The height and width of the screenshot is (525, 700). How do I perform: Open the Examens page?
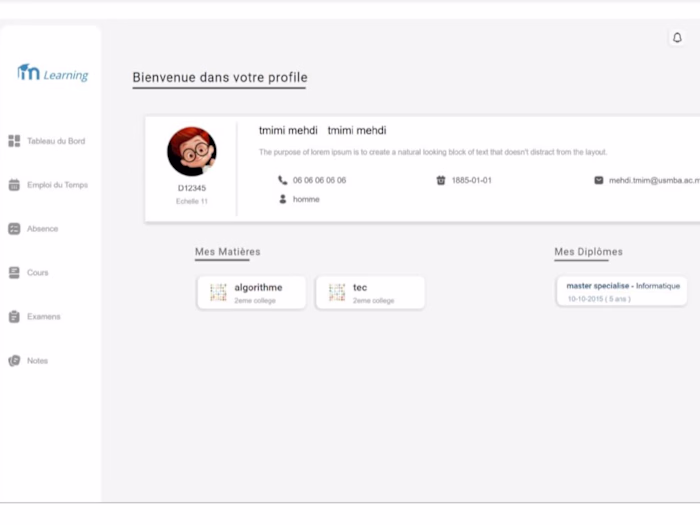tap(43, 317)
